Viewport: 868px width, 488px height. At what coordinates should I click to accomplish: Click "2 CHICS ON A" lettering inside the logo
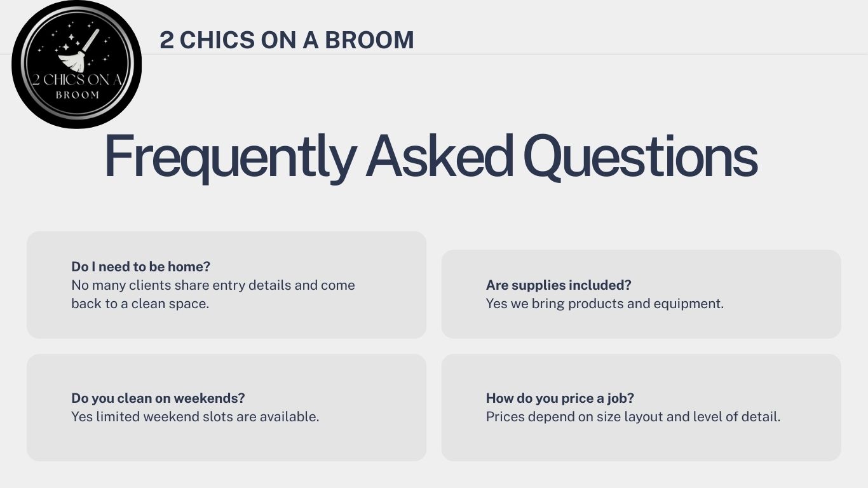pyautogui.click(x=77, y=80)
